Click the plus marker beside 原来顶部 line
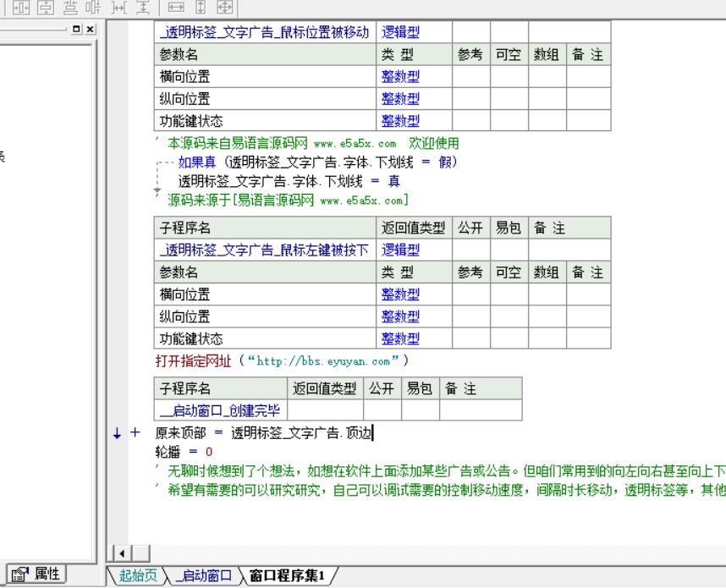 [x=135, y=432]
